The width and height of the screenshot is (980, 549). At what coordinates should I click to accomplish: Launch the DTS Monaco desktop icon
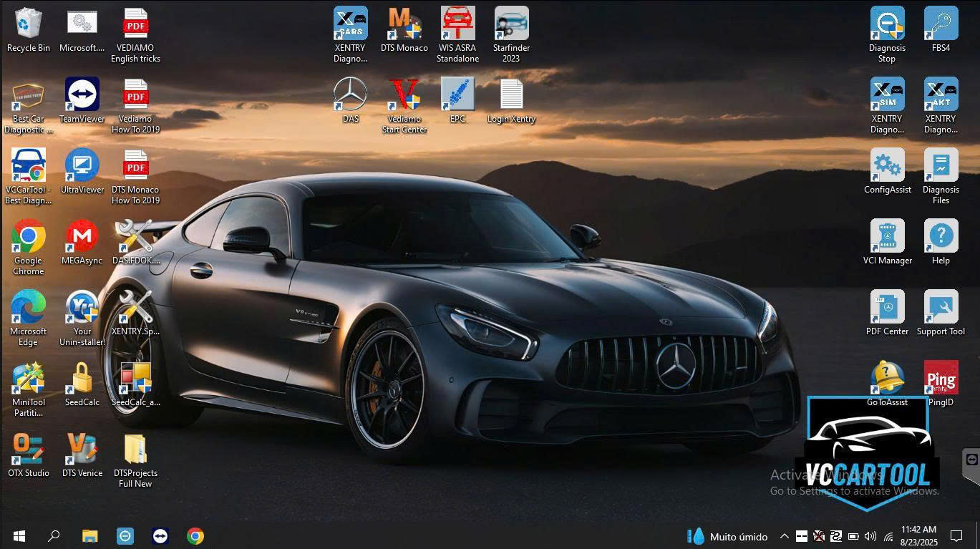(x=404, y=24)
